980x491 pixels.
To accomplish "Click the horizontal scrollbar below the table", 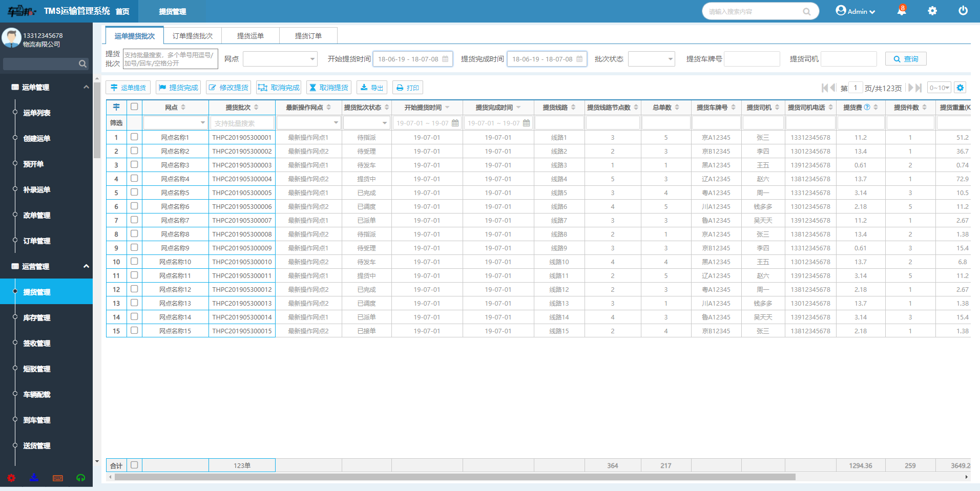I will click(x=454, y=477).
